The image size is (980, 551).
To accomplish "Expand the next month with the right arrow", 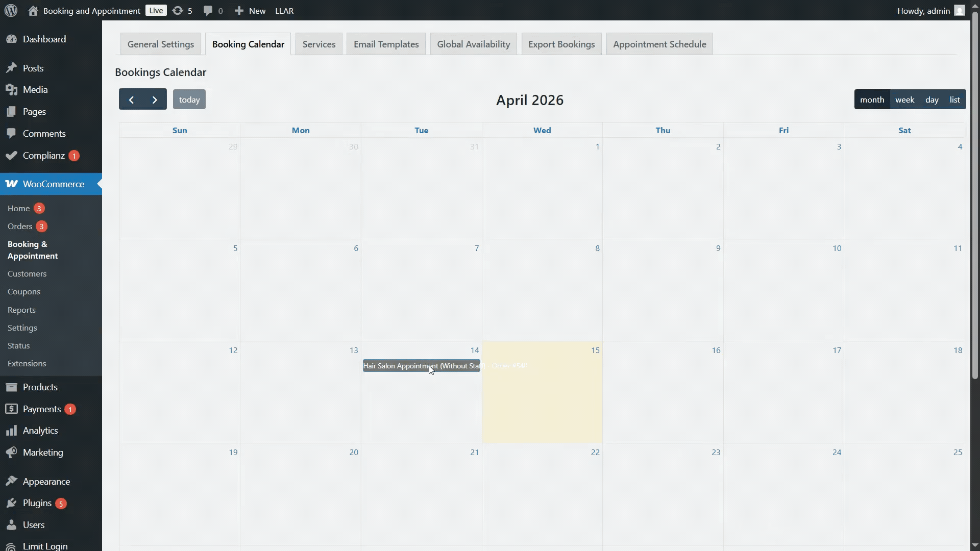I will (x=155, y=99).
